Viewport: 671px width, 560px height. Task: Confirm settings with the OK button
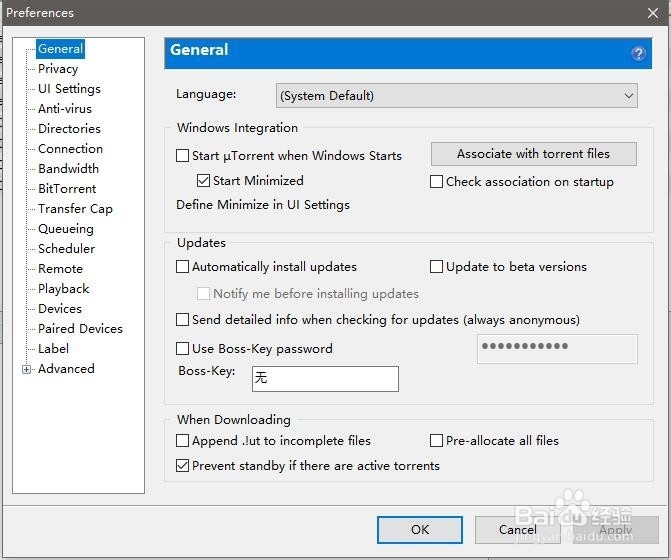pyautogui.click(x=420, y=530)
